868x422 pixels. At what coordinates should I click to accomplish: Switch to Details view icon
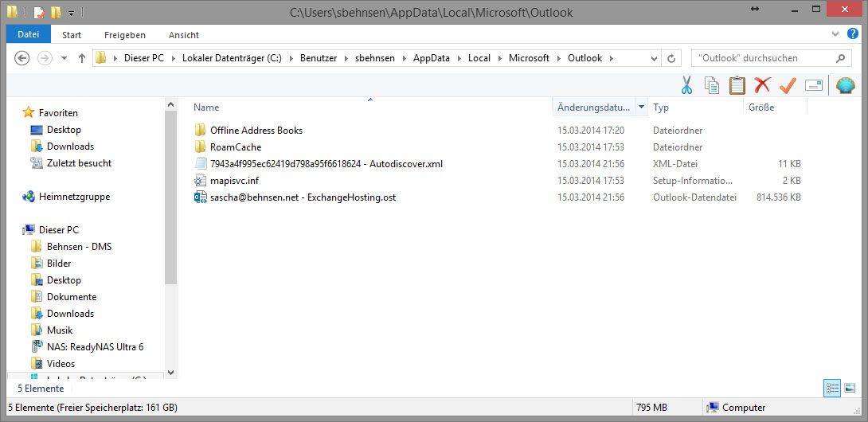pos(831,389)
